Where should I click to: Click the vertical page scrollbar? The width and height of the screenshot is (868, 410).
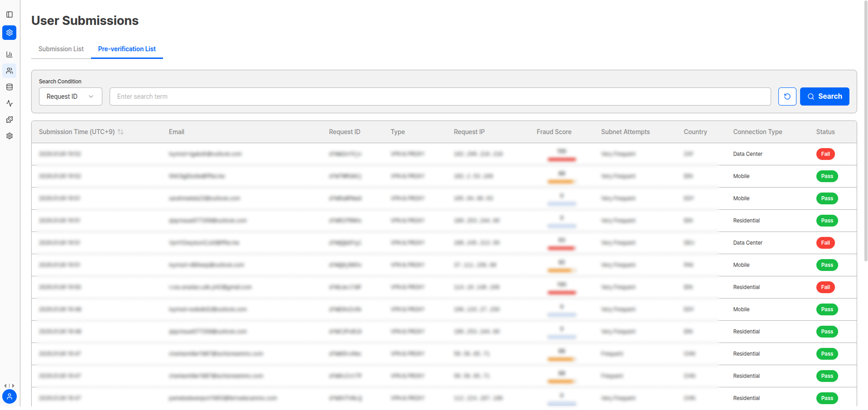coord(866,131)
